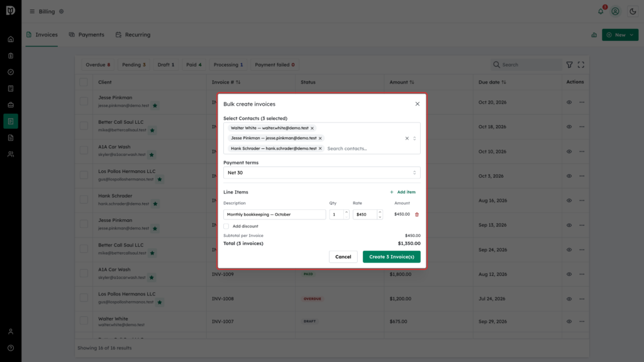The height and width of the screenshot is (362, 644).
Task: Remove Walter White contact chip
Action: 312,128
